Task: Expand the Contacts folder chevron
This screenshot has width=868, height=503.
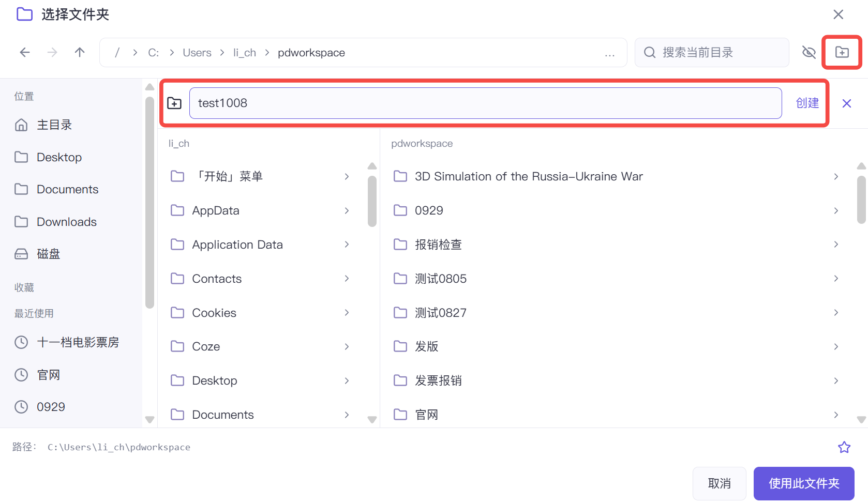Action: click(347, 279)
